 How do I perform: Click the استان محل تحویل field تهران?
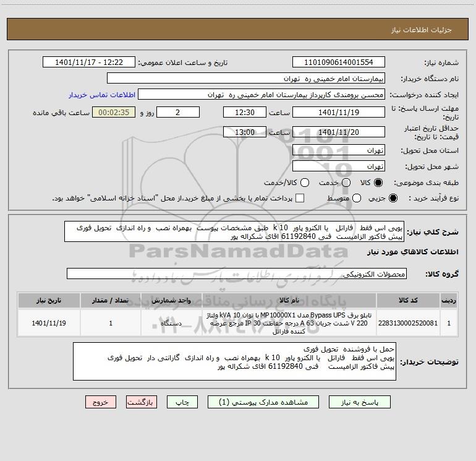(339, 150)
